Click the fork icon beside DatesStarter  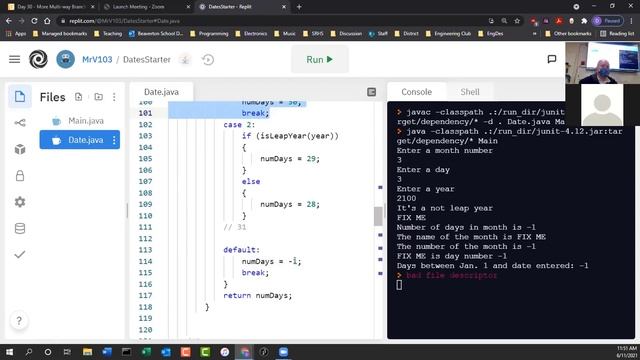[185, 60]
